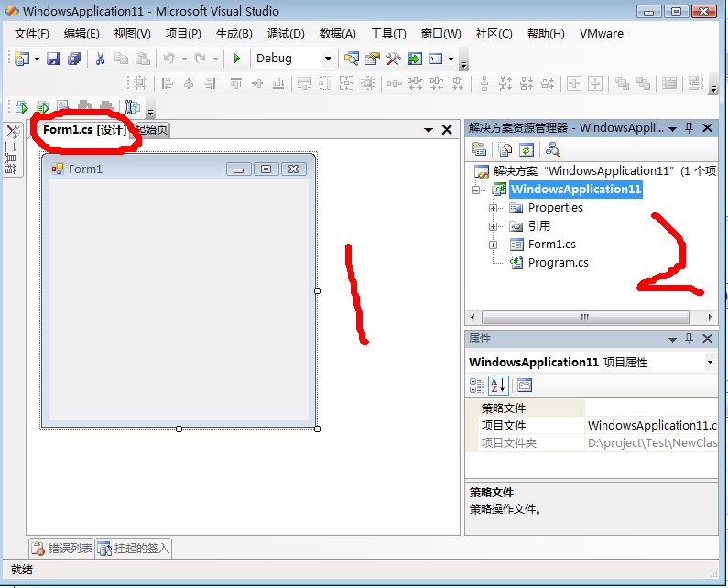This screenshot has height=588, width=728.
Task: Expand the Properties node in the solution tree
Action: point(493,208)
